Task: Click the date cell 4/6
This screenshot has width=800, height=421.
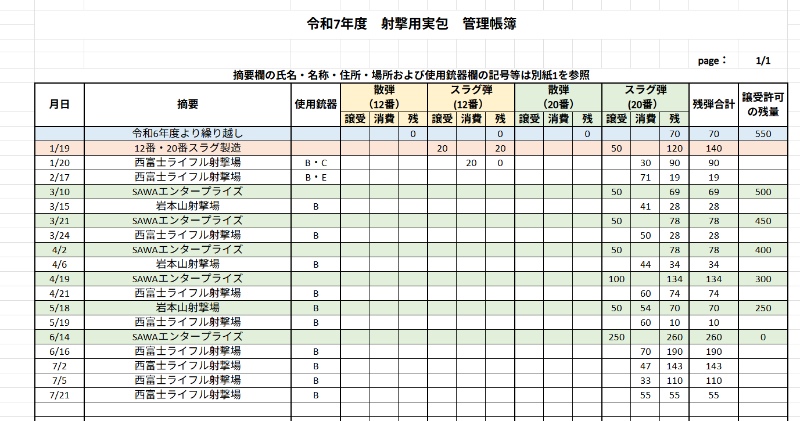Action: point(60,264)
